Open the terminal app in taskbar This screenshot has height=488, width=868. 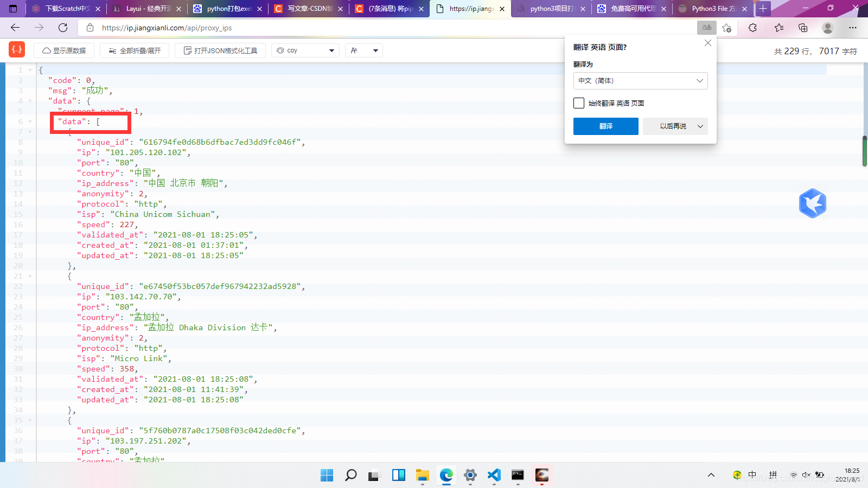(x=518, y=476)
